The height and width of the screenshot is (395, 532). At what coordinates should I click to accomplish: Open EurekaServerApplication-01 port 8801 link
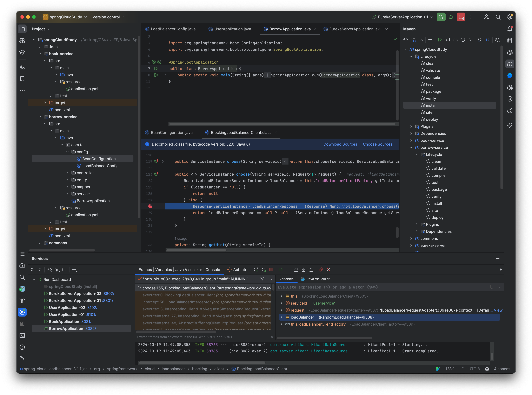[x=107, y=301]
